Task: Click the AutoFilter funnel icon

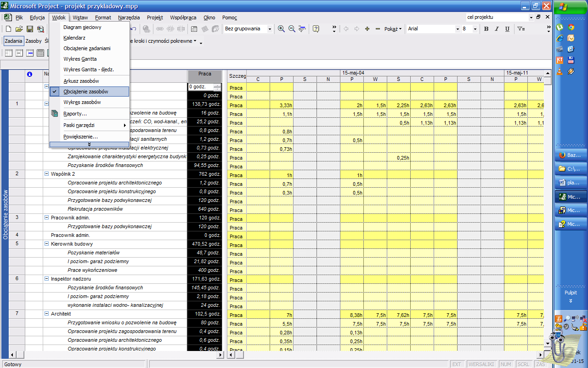Action: coord(521,29)
